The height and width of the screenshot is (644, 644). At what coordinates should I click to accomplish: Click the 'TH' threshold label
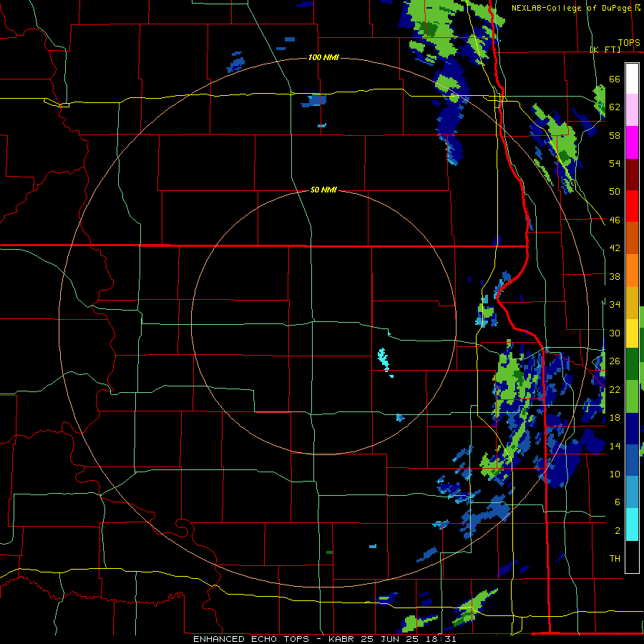[615, 559]
